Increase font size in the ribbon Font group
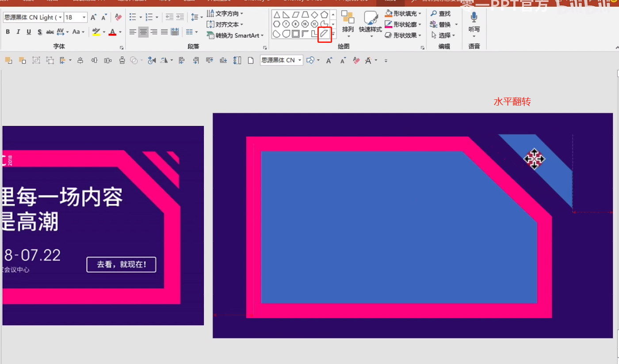This screenshot has width=619, height=364. (93, 17)
